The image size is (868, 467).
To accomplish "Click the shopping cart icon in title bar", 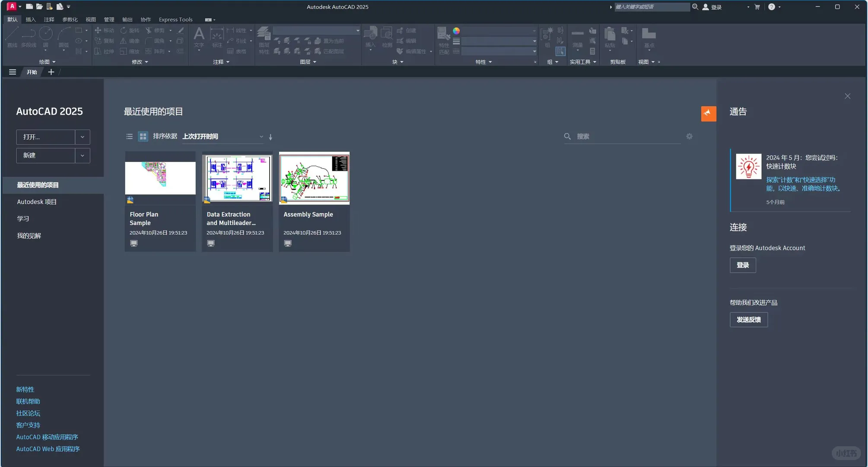I will pyautogui.click(x=757, y=7).
